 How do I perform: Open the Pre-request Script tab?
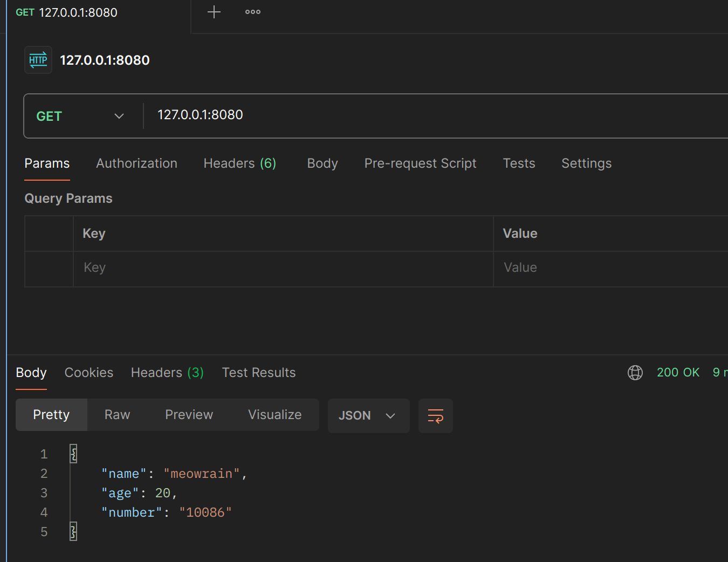tap(420, 163)
